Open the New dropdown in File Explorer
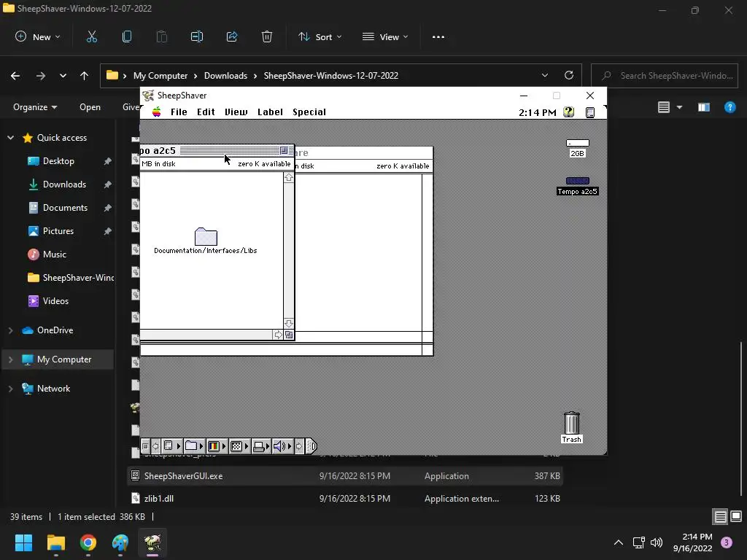Image resolution: width=747 pixels, height=560 pixels. coord(38,36)
